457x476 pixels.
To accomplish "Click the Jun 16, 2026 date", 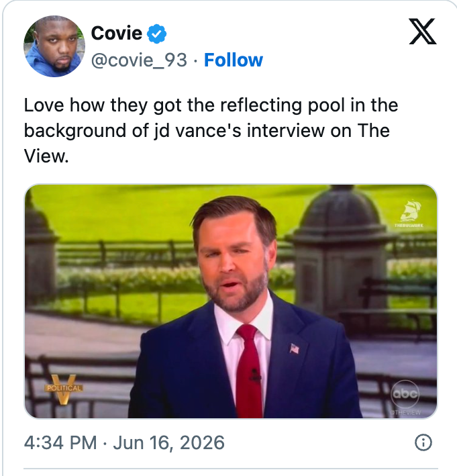I will coord(168,442).
